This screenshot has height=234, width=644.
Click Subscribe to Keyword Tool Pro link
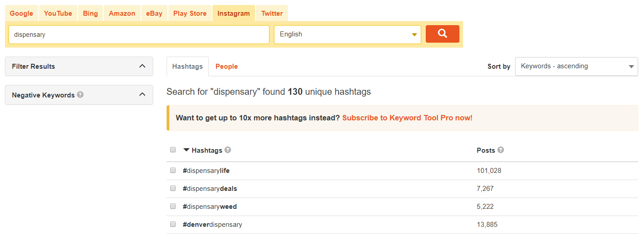(407, 118)
